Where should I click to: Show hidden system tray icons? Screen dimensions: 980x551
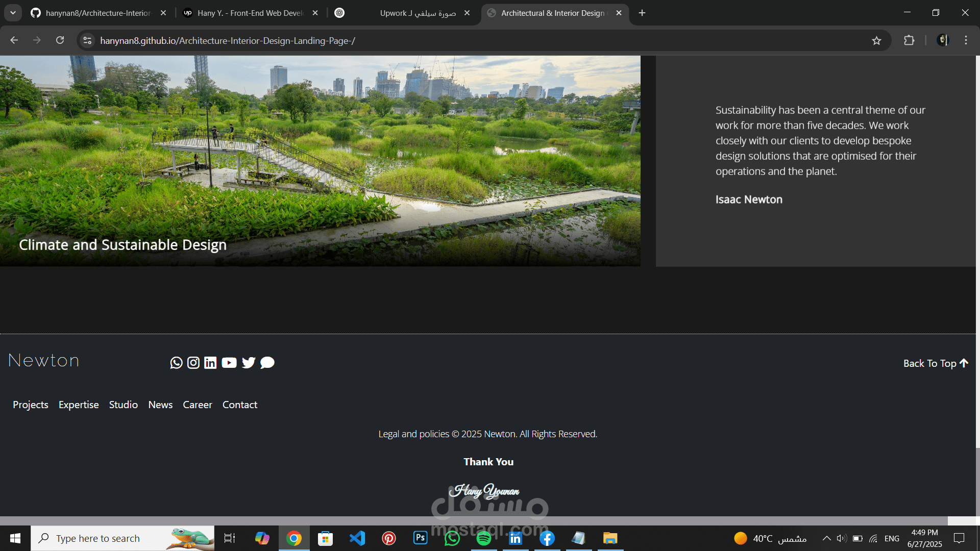click(x=826, y=538)
